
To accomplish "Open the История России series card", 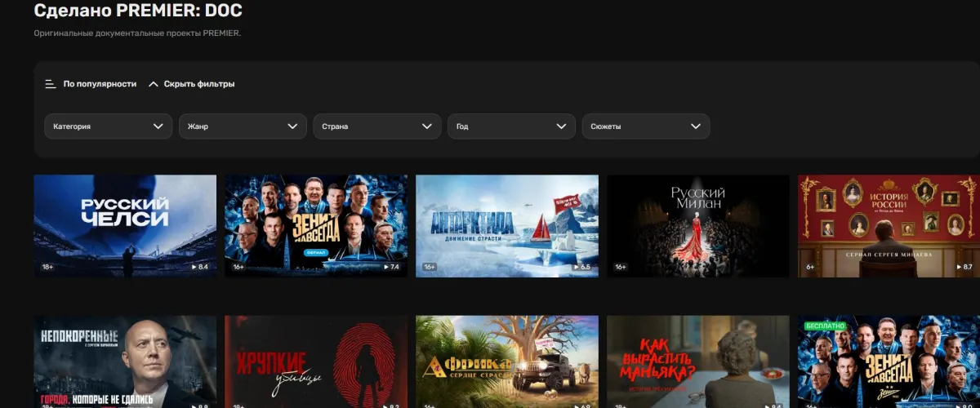I will tap(889, 226).
